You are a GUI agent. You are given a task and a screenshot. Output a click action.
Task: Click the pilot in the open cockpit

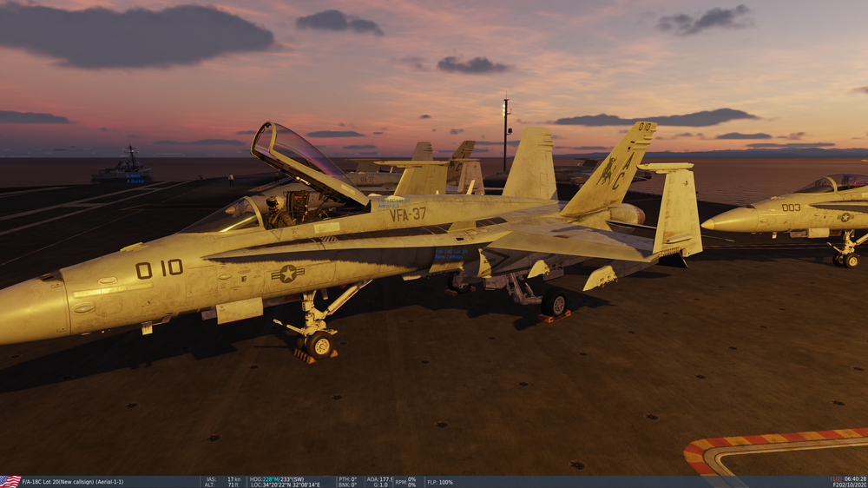pos(277,214)
